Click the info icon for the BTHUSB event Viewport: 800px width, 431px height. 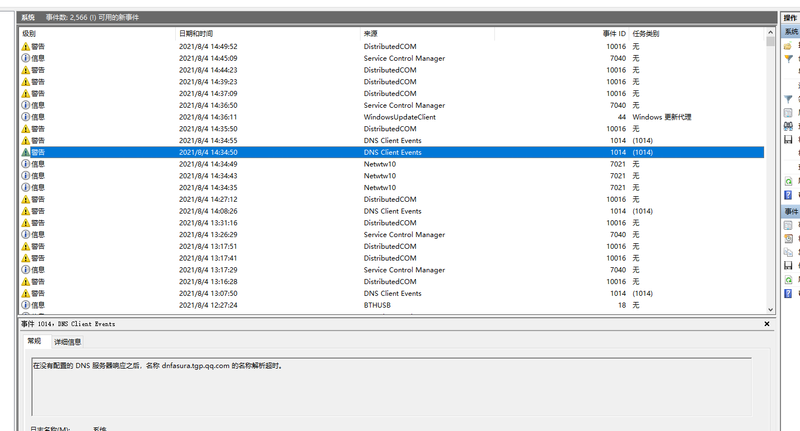coord(26,305)
